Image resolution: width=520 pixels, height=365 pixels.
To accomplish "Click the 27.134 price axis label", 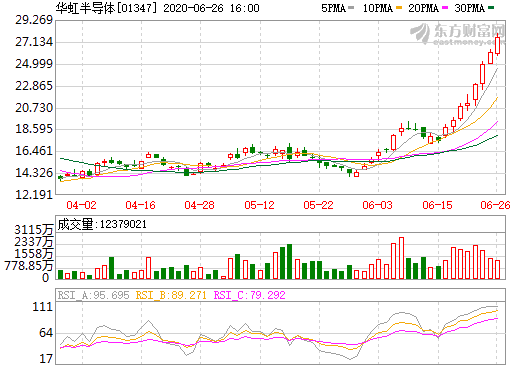I will click(34, 42).
